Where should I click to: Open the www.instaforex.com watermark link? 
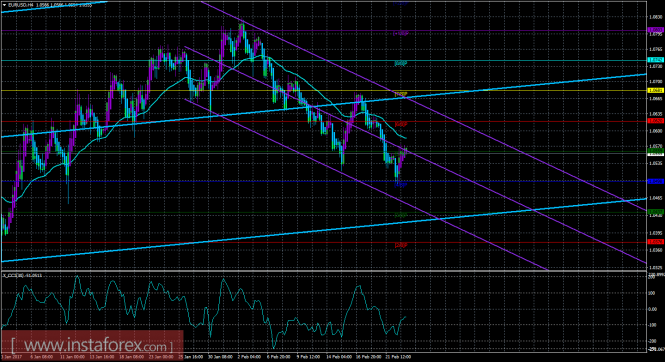click(x=92, y=346)
